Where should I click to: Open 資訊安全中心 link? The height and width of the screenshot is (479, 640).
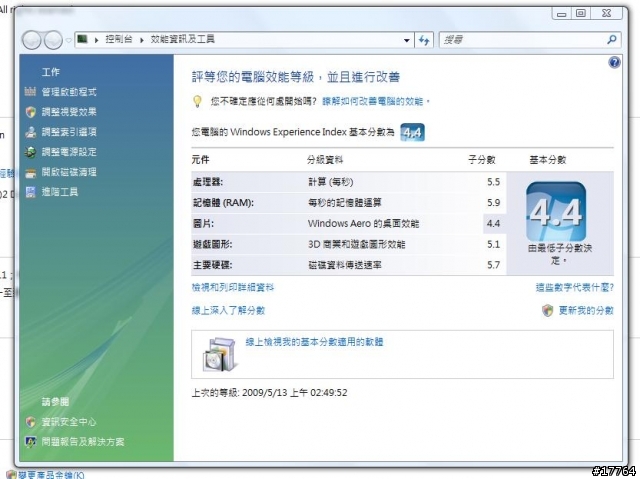pos(69,422)
